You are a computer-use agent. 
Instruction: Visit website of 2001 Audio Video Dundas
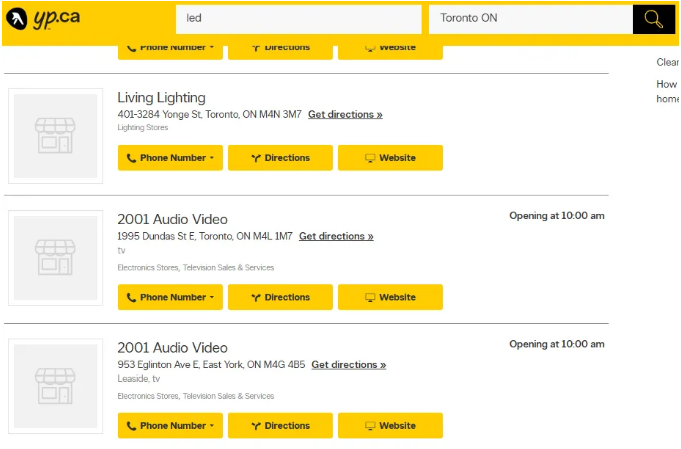tap(390, 297)
